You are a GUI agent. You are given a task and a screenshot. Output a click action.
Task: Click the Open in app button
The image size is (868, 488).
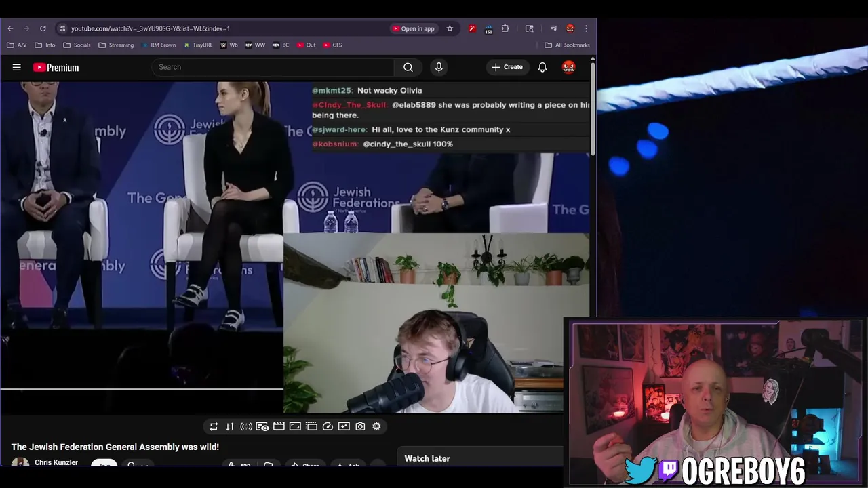tap(413, 28)
